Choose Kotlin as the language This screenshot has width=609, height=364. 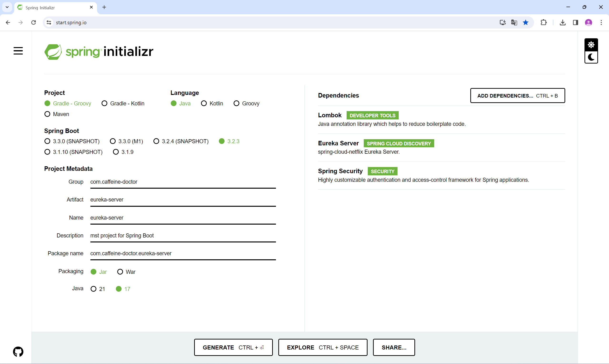(x=204, y=103)
